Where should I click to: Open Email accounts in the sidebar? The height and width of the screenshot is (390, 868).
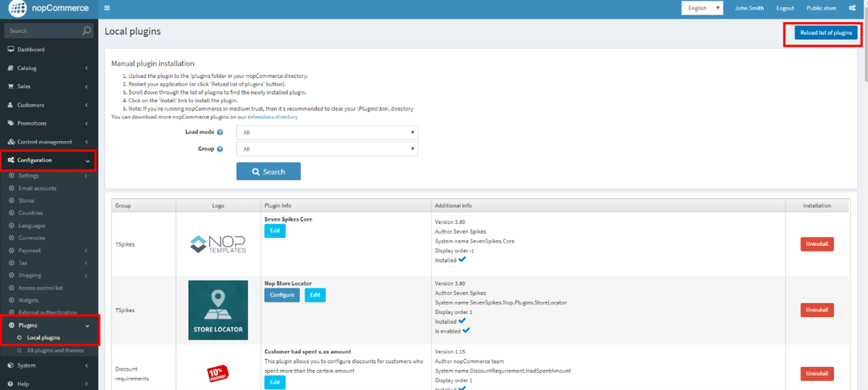tap(37, 188)
